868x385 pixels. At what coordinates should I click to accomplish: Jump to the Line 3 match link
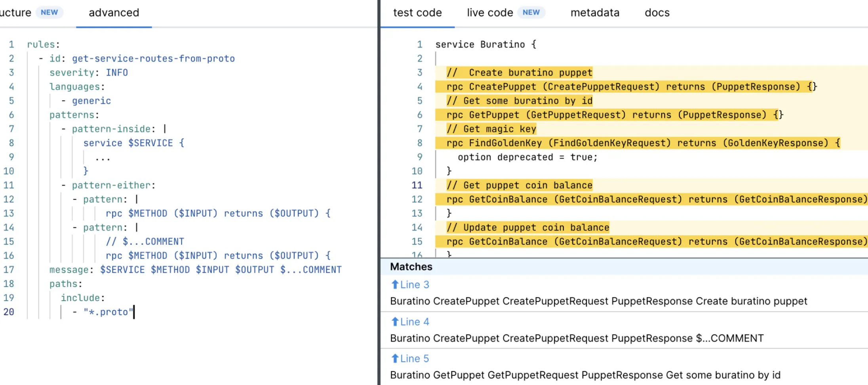coord(414,285)
